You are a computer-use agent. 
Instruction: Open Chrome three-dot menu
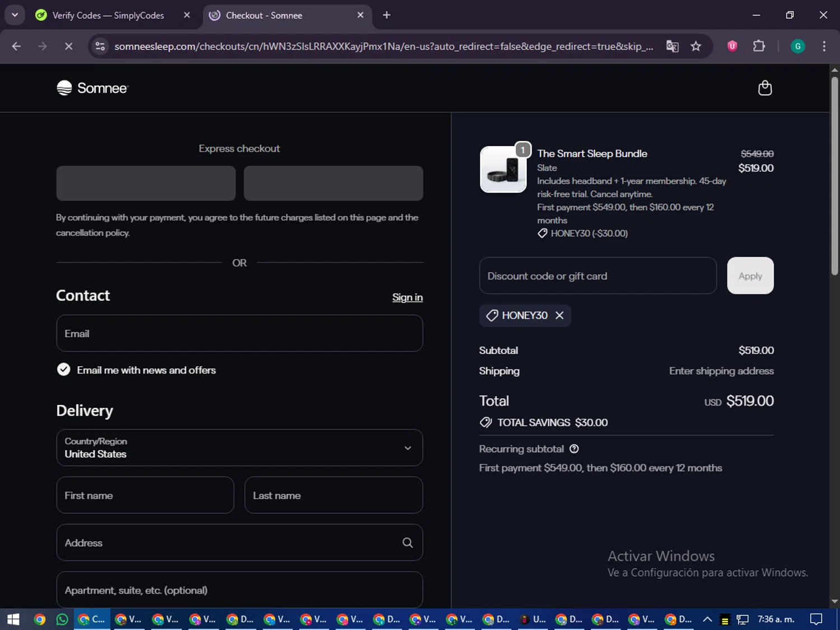tap(824, 46)
